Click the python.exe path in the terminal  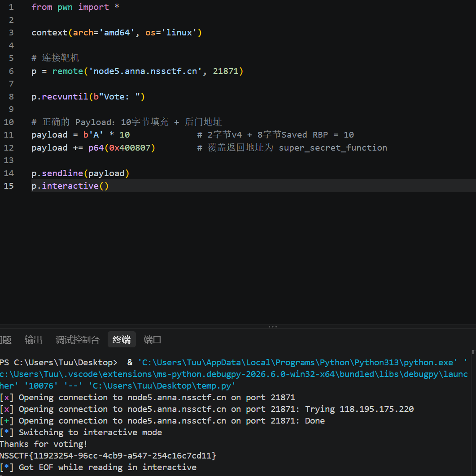tap(298, 363)
